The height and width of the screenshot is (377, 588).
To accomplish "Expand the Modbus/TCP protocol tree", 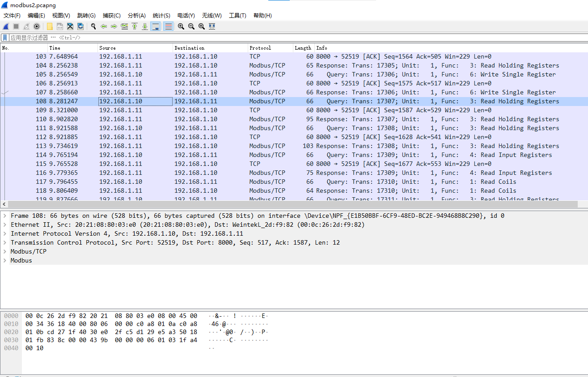I will pos(4,251).
